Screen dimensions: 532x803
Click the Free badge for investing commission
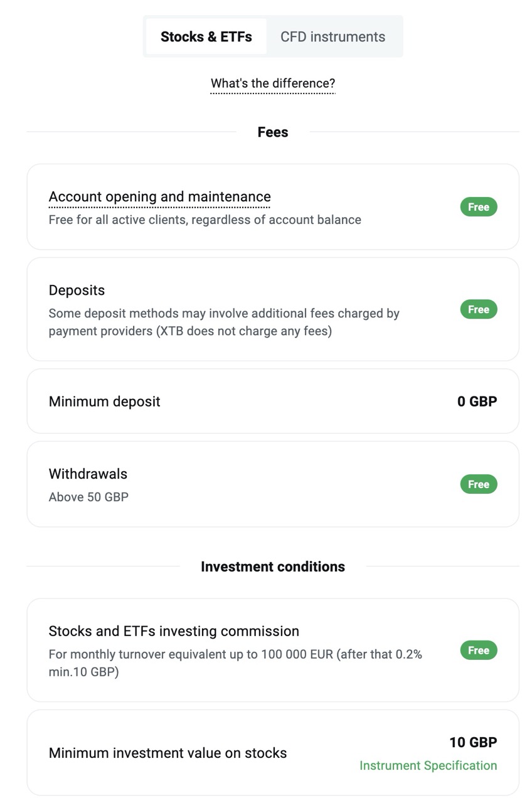pos(479,651)
